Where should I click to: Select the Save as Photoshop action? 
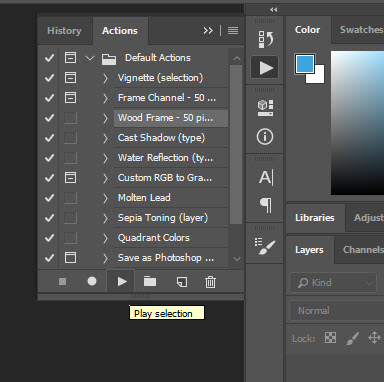tap(171, 258)
